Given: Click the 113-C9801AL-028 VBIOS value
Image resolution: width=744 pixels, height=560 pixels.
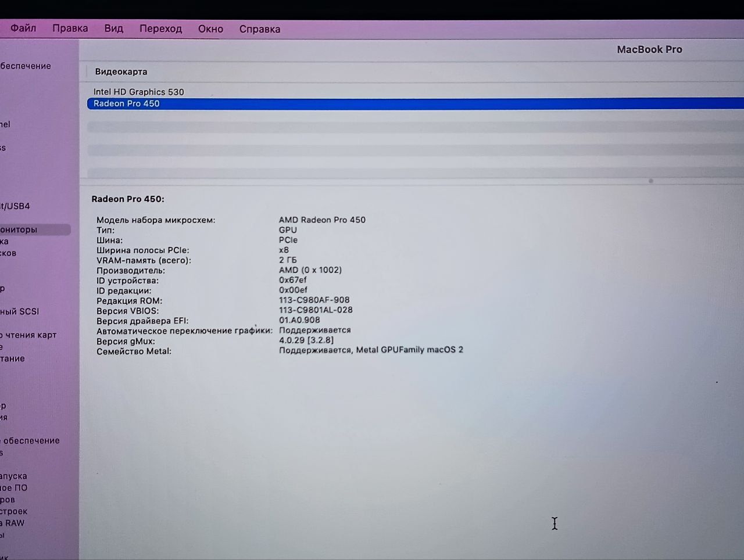Looking at the screenshot, I should 316,310.
